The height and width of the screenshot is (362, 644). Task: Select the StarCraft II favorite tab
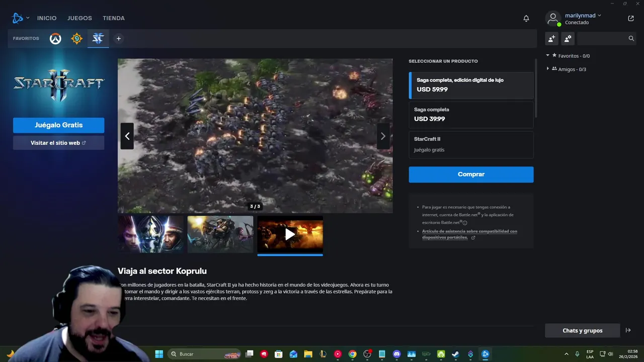(98, 39)
